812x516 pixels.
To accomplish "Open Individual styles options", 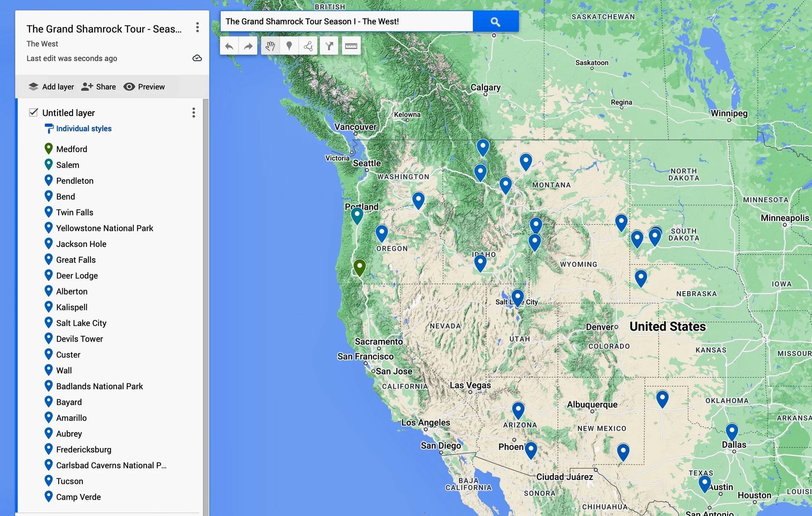I will pos(83,128).
